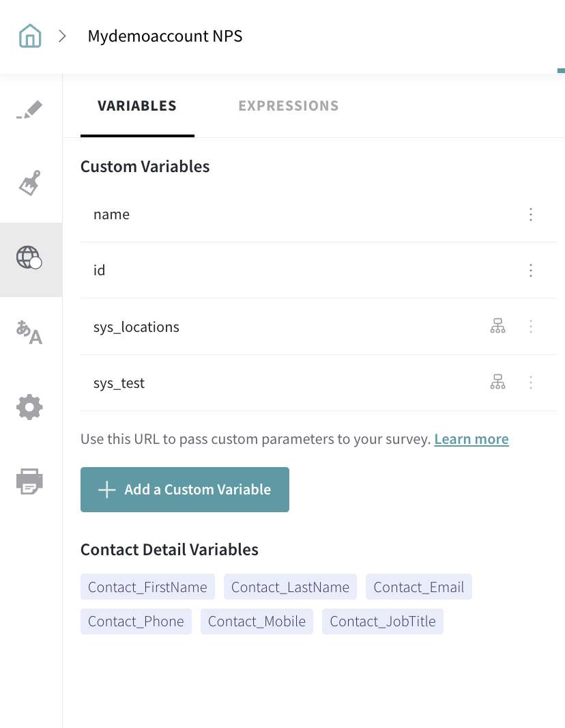This screenshot has height=728, width=565.
Task: Open the translation languages sidebar icon
Action: [x=29, y=332]
